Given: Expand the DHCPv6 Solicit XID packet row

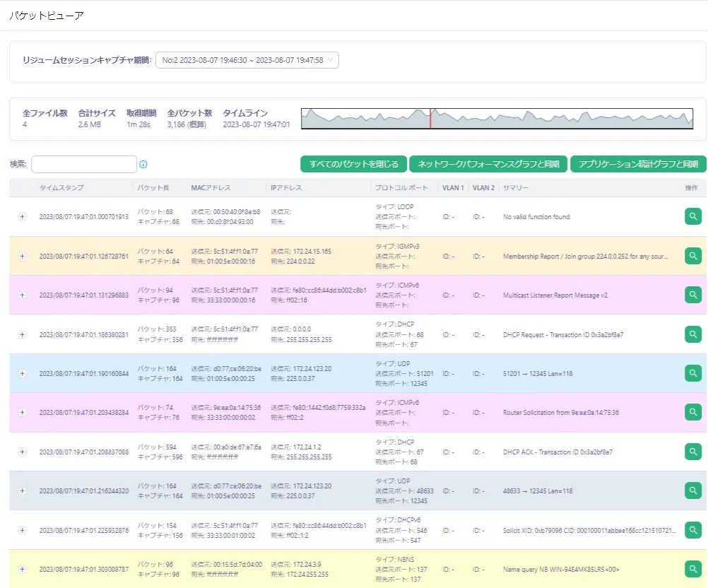Looking at the screenshot, I should 22,530.
